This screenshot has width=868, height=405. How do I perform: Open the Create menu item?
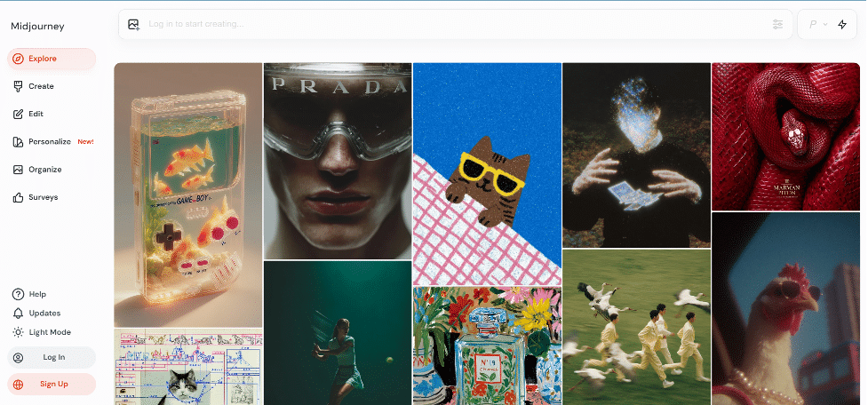point(52,86)
